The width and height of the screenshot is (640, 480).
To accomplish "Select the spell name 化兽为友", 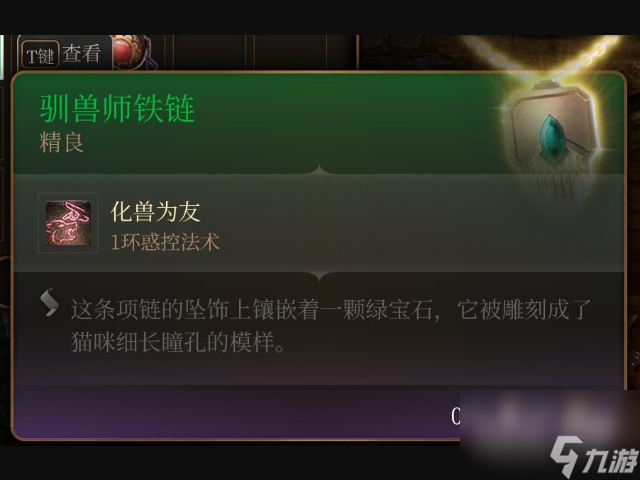I will point(155,211).
